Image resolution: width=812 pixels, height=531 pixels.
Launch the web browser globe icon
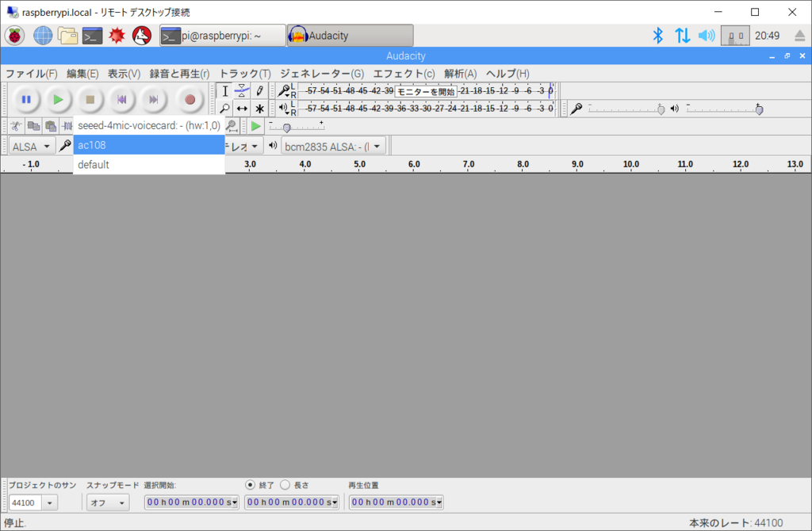tap(43, 36)
